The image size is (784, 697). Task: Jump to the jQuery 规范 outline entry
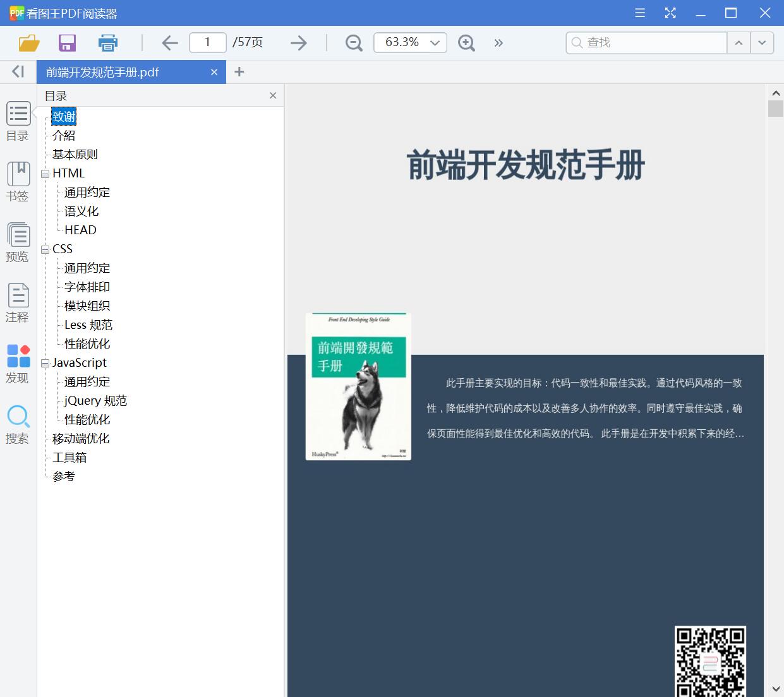95,400
